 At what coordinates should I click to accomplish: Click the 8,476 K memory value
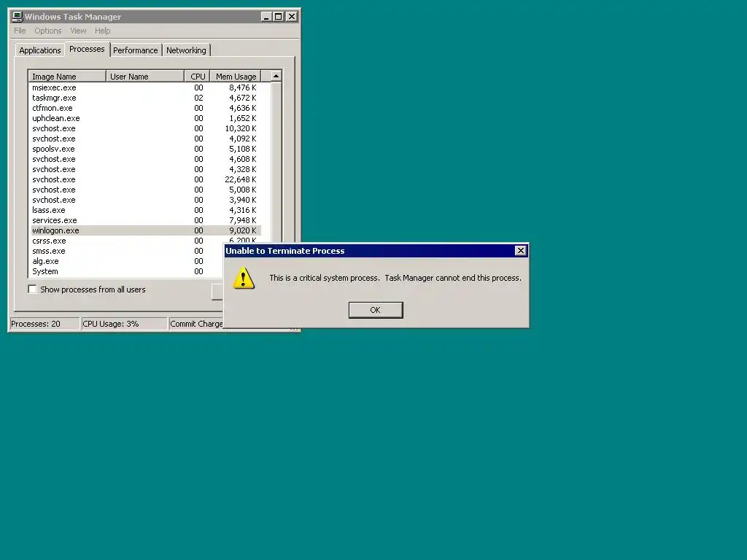pos(242,87)
